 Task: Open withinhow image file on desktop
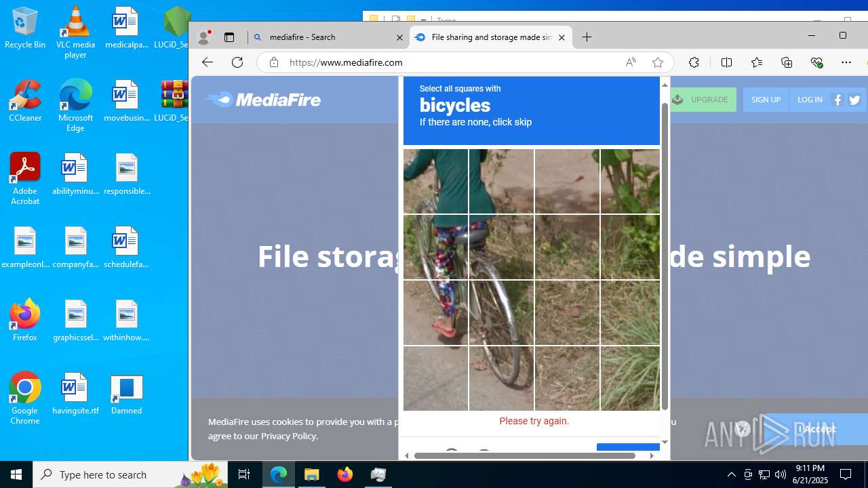pyautogui.click(x=126, y=321)
